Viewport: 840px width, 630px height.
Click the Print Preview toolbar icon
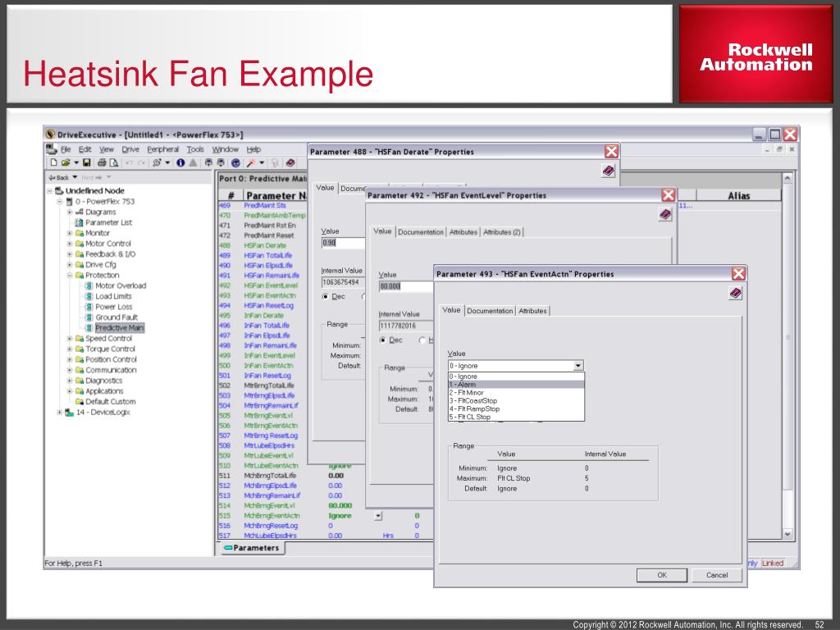click(113, 162)
